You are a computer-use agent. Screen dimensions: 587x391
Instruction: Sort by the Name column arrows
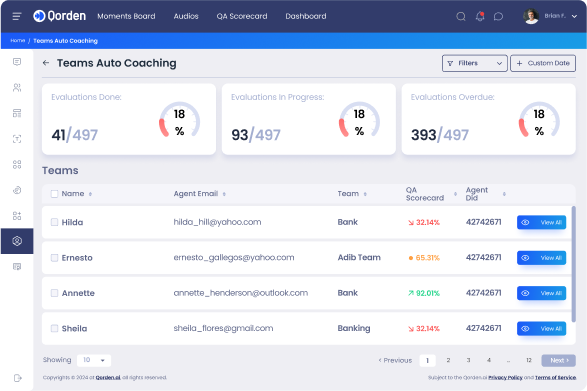[90, 194]
